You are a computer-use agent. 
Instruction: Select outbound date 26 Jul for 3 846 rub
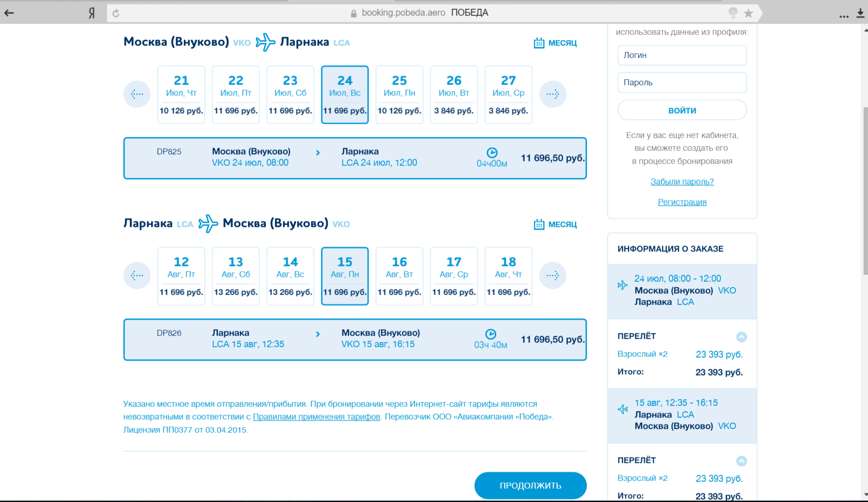click(454, 95)
